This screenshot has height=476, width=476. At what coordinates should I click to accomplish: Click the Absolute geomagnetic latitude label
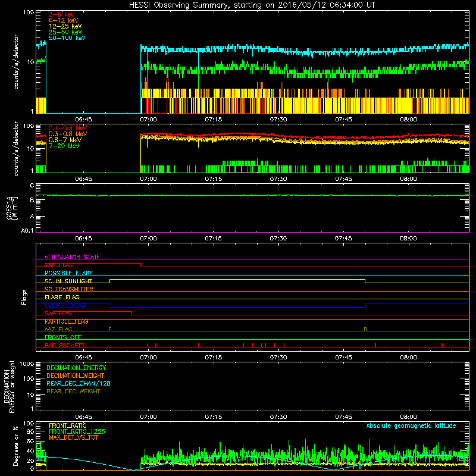(411, 426)
